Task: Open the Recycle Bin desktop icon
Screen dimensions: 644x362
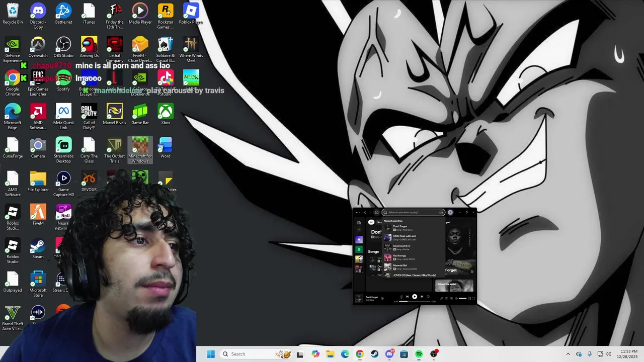Action: 13,14
